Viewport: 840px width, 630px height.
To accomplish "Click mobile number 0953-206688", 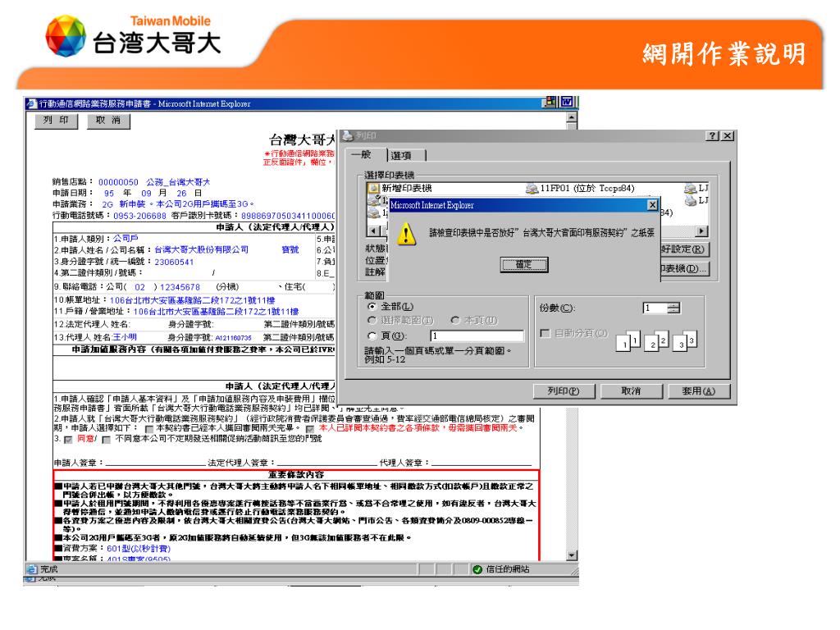I will (139, 216).
